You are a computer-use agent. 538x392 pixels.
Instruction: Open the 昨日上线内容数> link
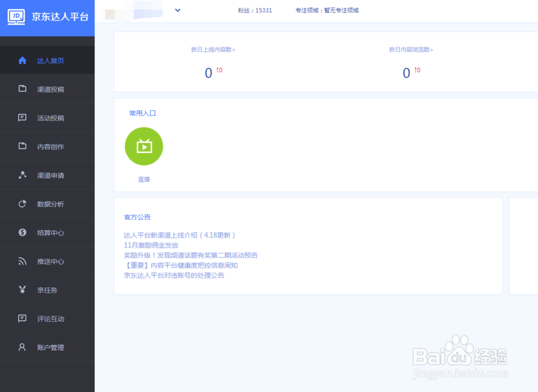(x=213, y=49)
